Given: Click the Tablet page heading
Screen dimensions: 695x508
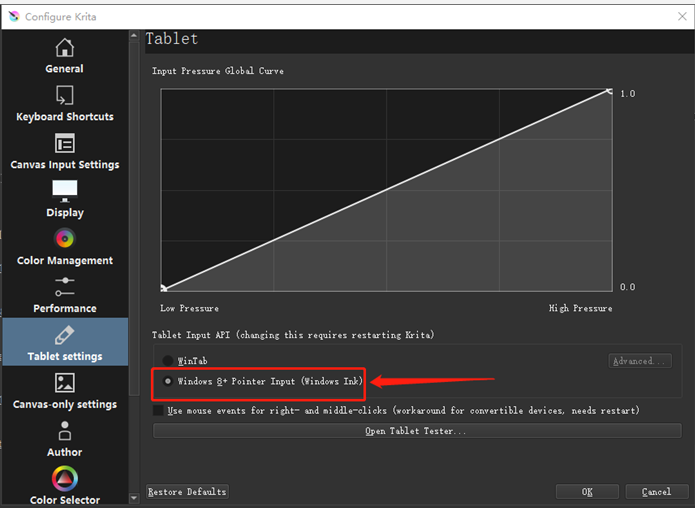Looking at the screenshot, I should click(172, 39).
